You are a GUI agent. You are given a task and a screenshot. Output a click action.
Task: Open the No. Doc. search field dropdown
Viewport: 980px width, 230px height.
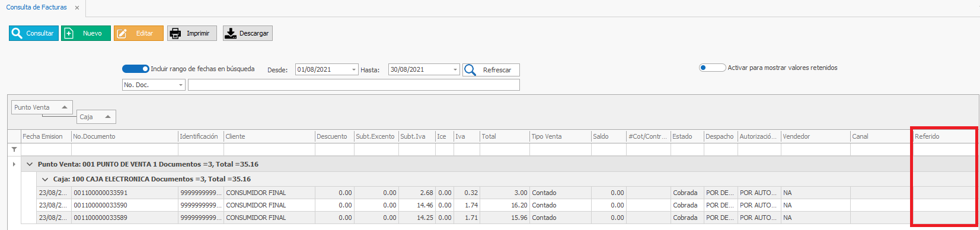pos(181,85)
